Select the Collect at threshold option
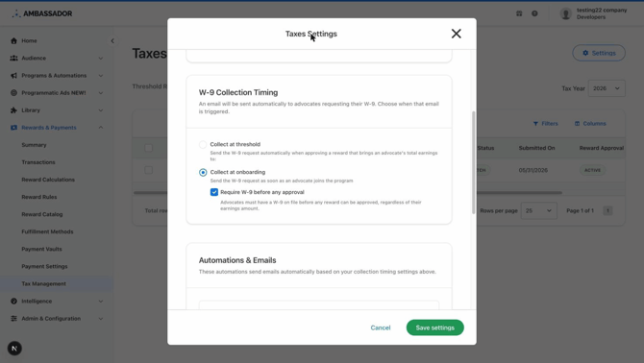This screenshot has width=644, height=363. pyautogui.click(x=203, y=144)
